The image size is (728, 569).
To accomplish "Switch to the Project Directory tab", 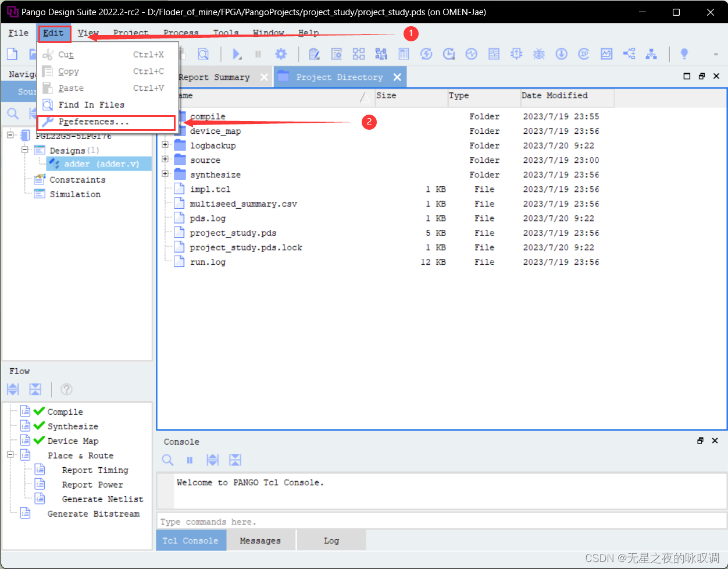I will [340, 77].
